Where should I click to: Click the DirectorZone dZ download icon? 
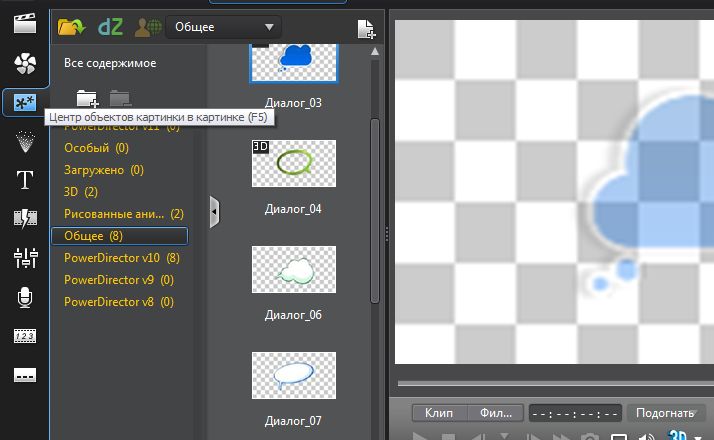pyautogui.click(x=109, y=27)
